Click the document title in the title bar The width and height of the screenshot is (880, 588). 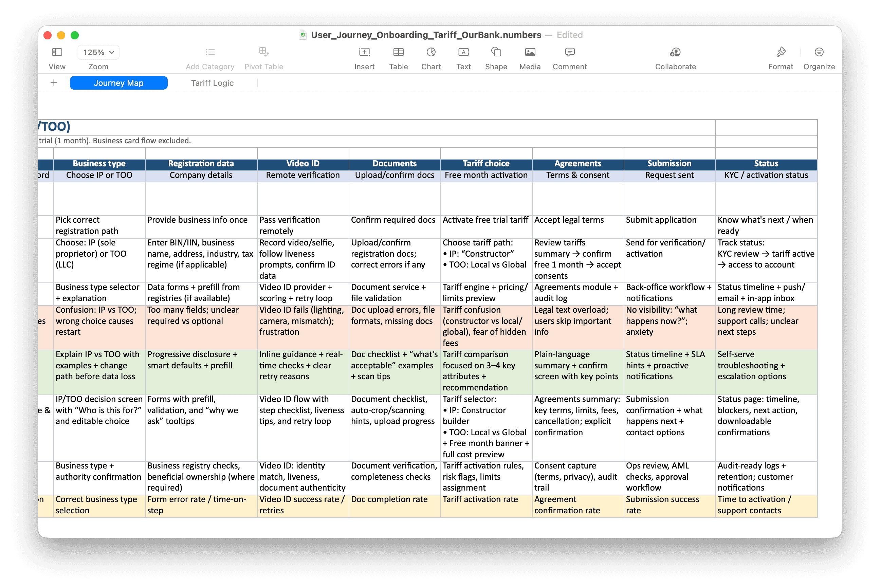(426, 35)
